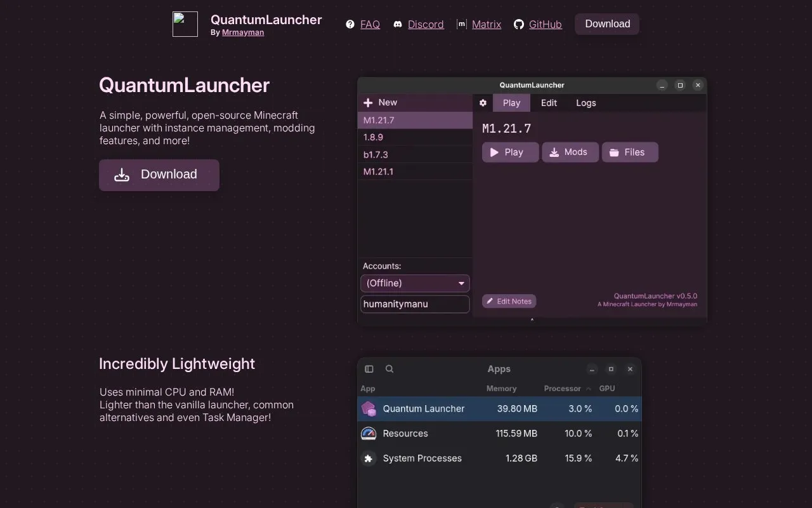Open the Mods button
This screenshot has height=508, width=812.
click(570, 152)
